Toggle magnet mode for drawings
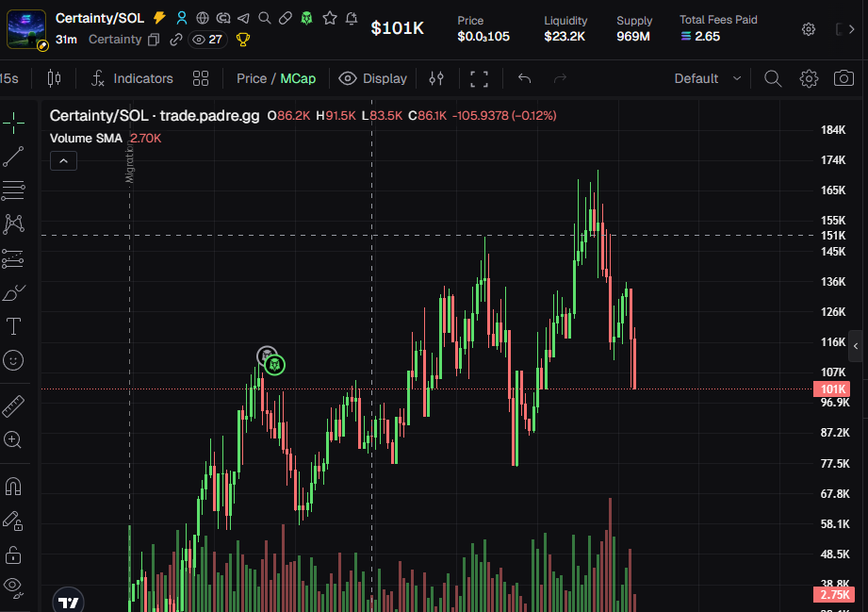 pyautogui.click(x=13, y=487)
